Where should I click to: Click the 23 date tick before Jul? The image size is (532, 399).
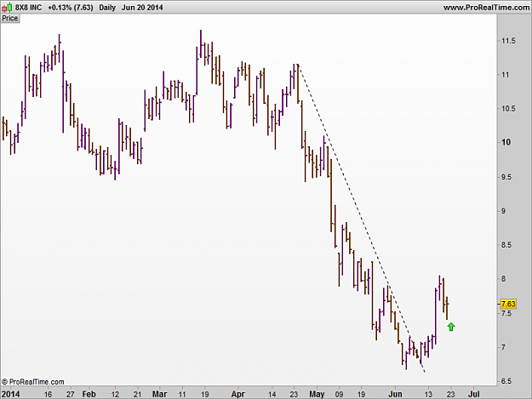(450, 394)
